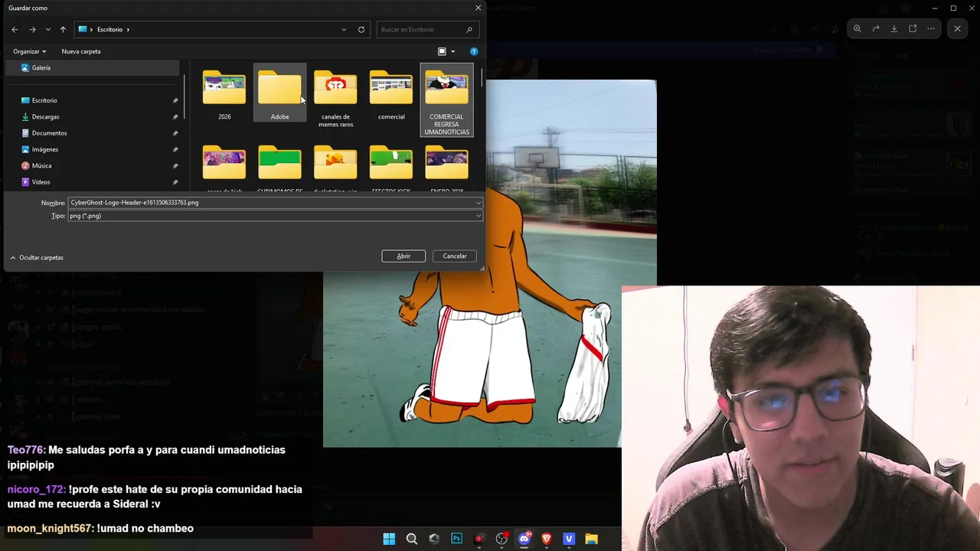This screenshot has height=551, width=980.
Task: Change the view layout icon
Action: [x=442, y=51]
